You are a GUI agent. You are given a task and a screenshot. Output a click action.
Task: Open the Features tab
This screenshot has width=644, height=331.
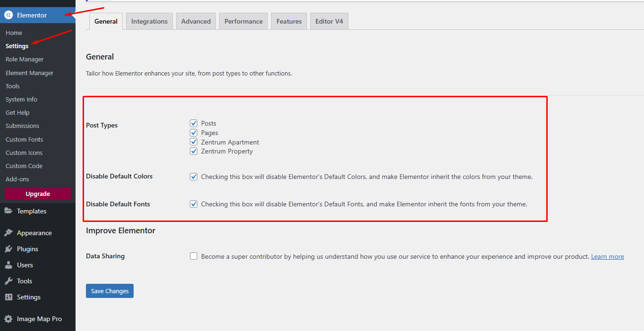pos(289,21)
